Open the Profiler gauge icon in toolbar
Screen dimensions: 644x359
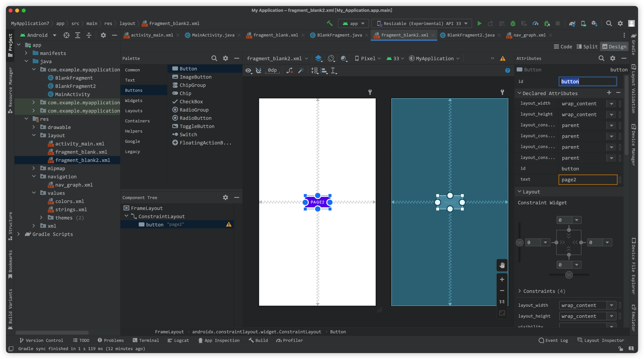coord(536,23)
